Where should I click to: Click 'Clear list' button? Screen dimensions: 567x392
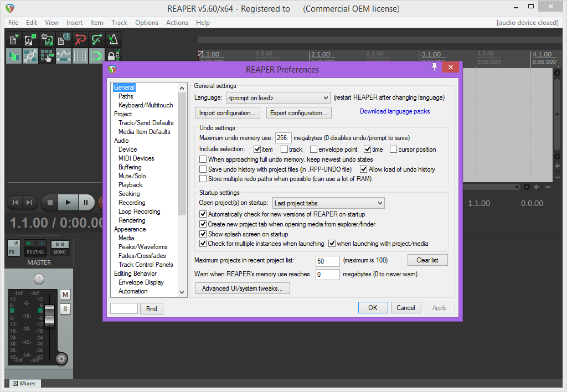click(427, 260)
